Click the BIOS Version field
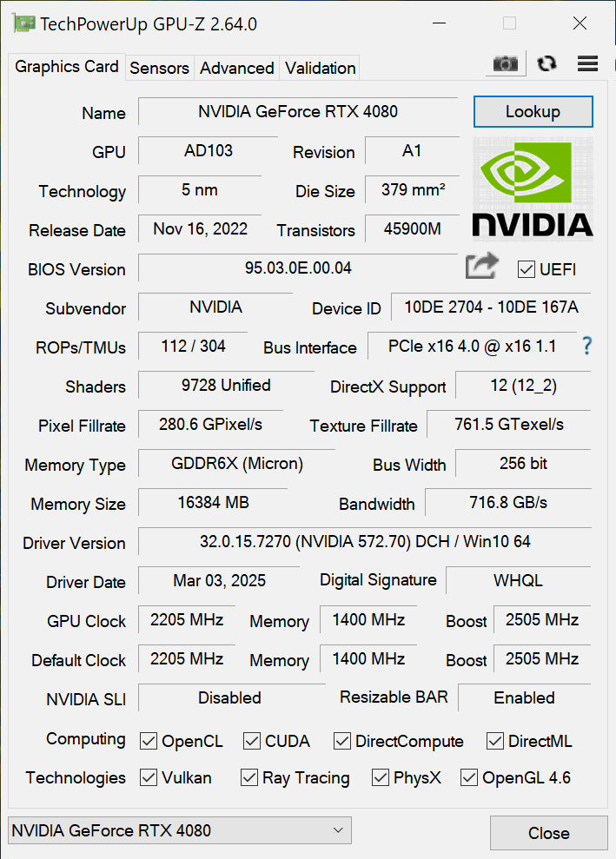The height and width of the screenshot is (859, 616). click(298, 268)
